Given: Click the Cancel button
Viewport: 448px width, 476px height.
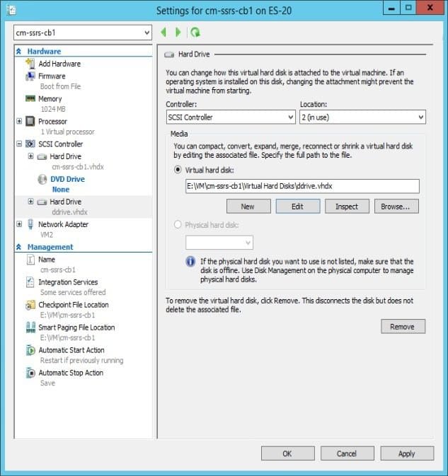Looking at the screenshot, I should [348, 453].
